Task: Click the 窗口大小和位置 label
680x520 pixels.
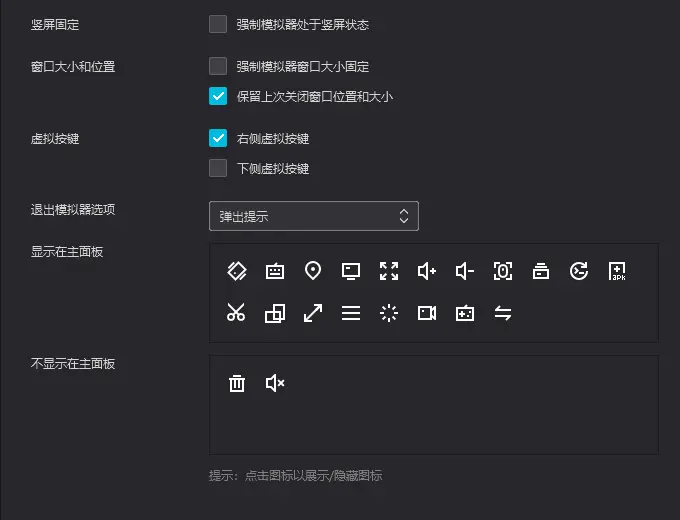Action: coord(73,67)
